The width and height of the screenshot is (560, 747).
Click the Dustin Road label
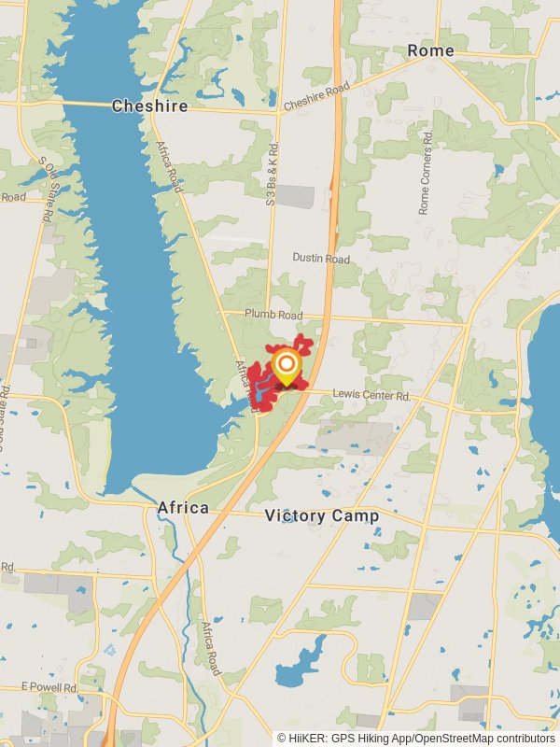click(321, 259)
